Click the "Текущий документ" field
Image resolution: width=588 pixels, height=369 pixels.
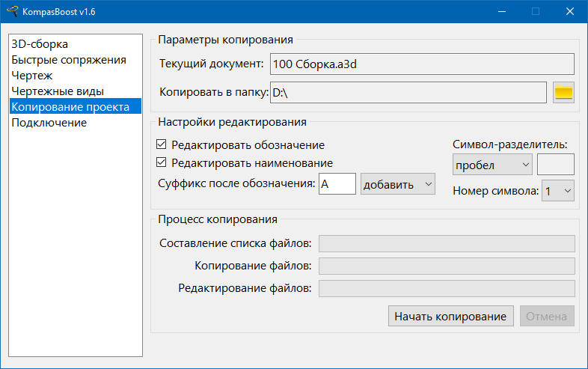point(421,64)
